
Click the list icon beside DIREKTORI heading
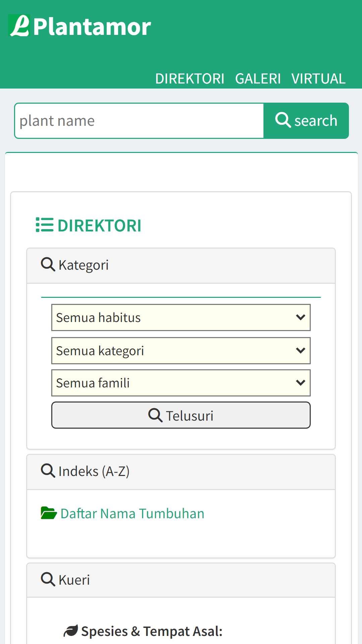pos(45,225)
